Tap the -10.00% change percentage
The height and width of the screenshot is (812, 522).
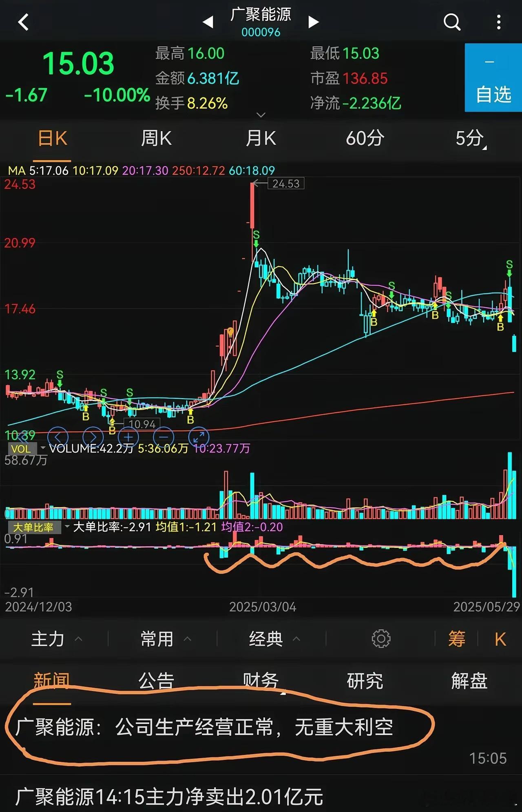click(x=117, y=95)
